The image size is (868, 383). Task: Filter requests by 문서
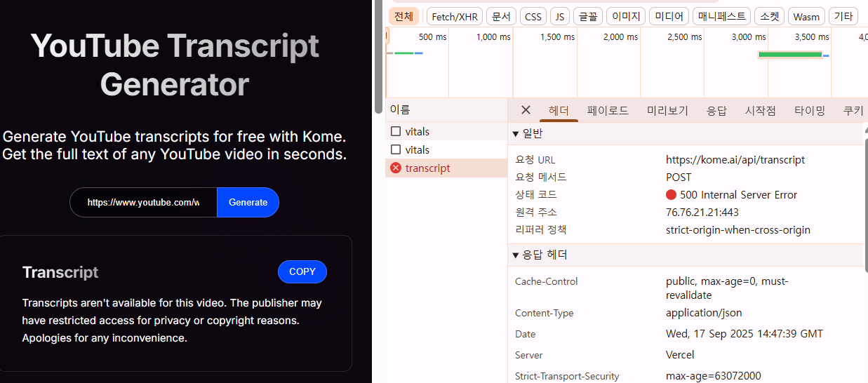pos(501,16)
